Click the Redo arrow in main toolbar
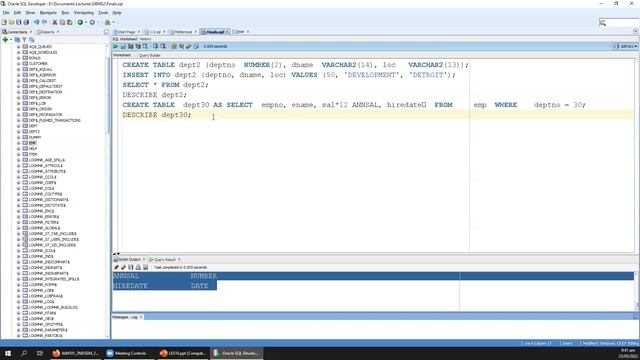Screen dimensions: 640x360 (44, 22)
